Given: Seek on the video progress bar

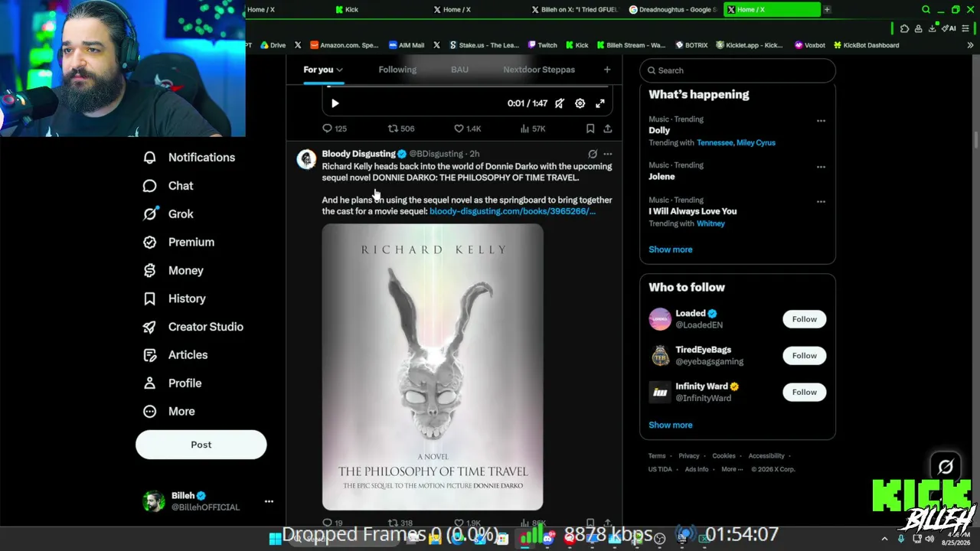Looking at the screenshot, I should tap(466, 86).
